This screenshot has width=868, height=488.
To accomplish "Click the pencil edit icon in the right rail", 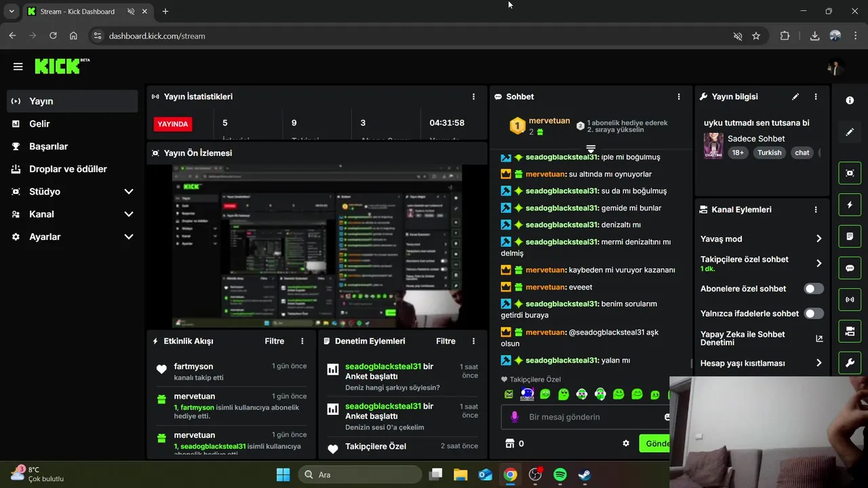I will [850, 132].
